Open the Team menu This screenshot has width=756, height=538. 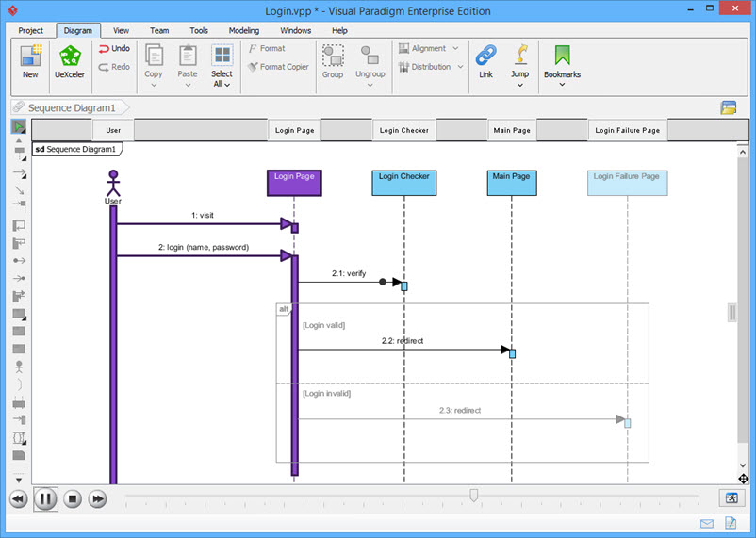pyautogui.click(x=159, y=30)
